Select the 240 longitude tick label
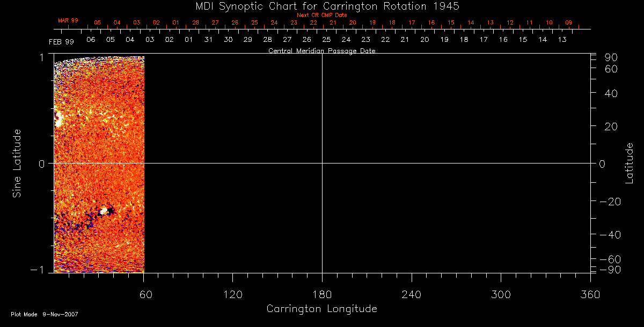 (x=411, y=294)
